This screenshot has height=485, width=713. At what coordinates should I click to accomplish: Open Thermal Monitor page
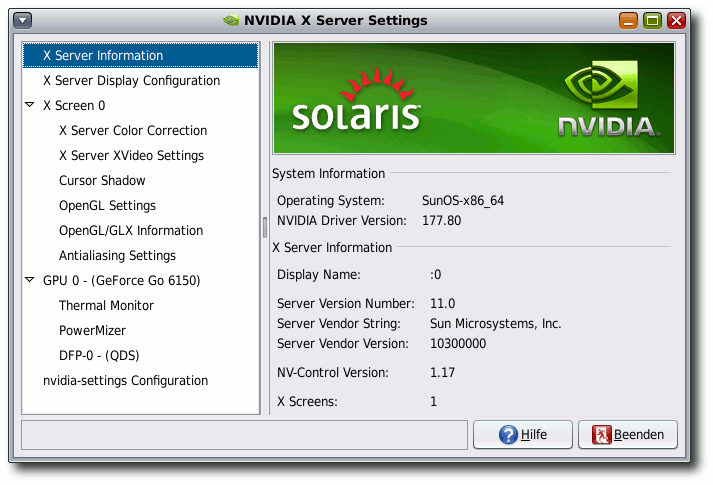106,305
